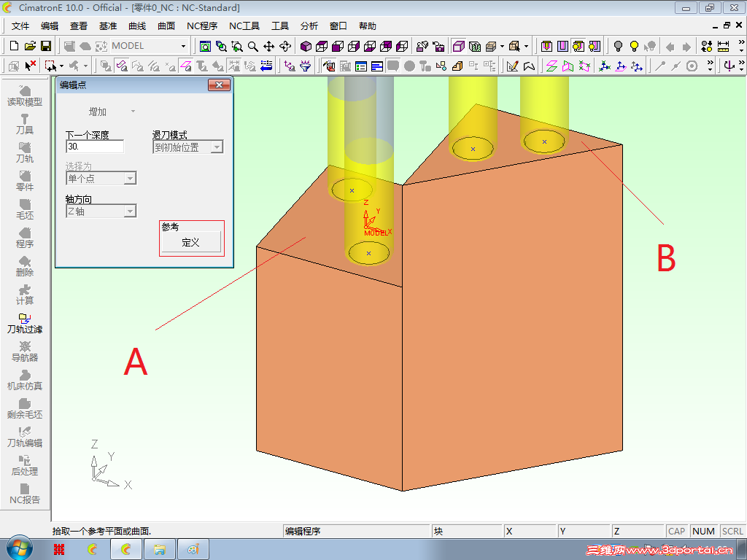Open the 编辑 menu
Screen dimensions: 747x560
(x=50, y=26)
